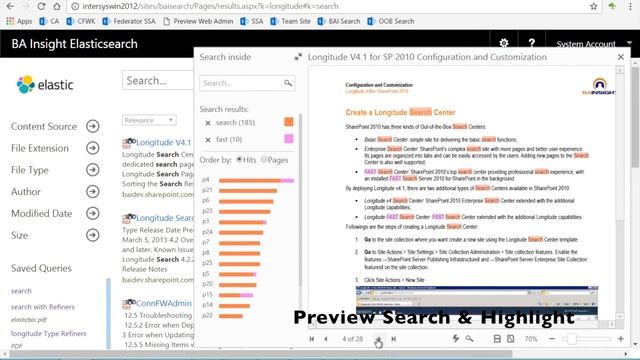Go back in browser
640x360 pixels.
[10, 6]
